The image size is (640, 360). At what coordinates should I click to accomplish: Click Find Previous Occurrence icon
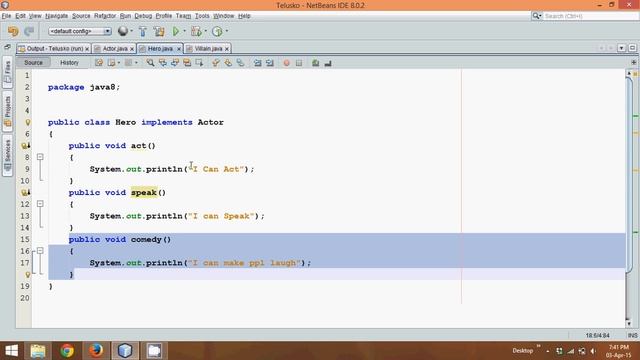point(162,63)
